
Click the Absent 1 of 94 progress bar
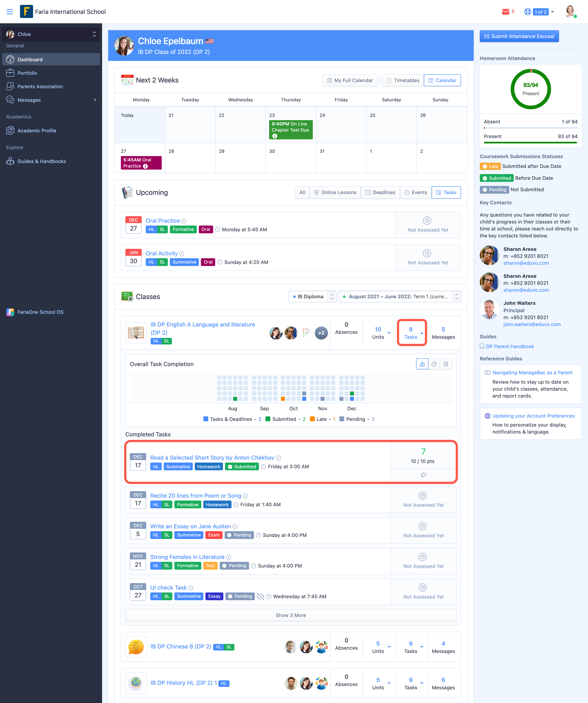pyautogui.click(x=530, y=128)
